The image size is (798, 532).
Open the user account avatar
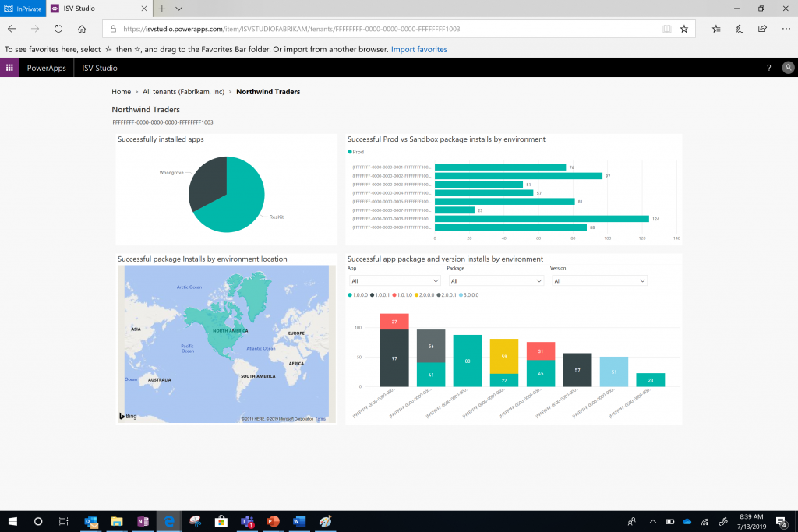(x=788, y=68)
